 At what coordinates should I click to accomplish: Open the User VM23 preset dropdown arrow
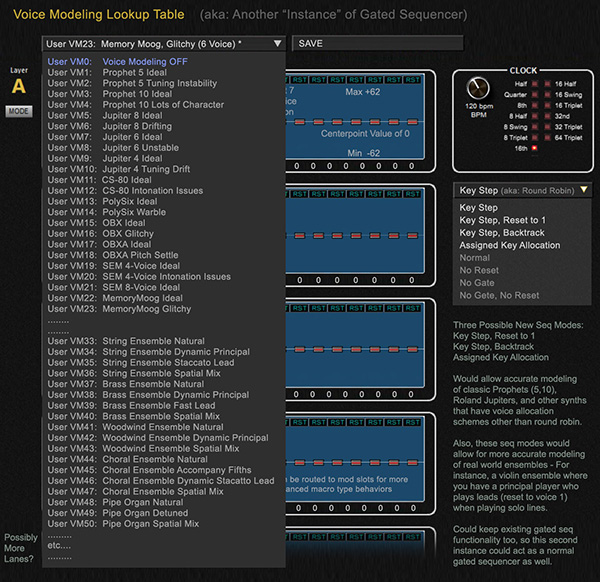(x=277, y=44)
